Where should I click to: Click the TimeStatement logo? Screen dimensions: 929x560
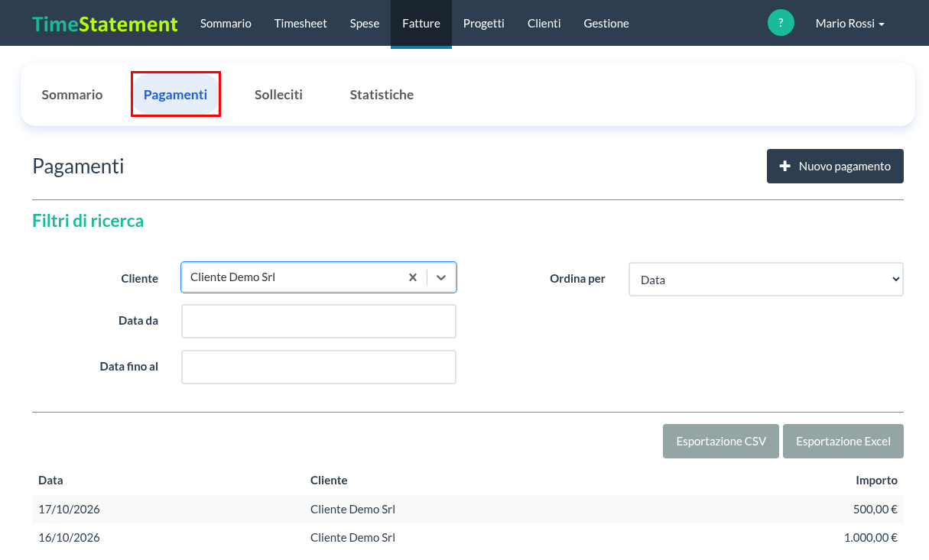(105, 24)
